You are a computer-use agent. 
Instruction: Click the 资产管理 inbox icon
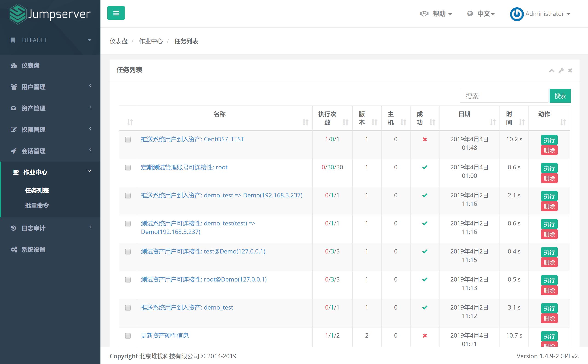[14, 108]
